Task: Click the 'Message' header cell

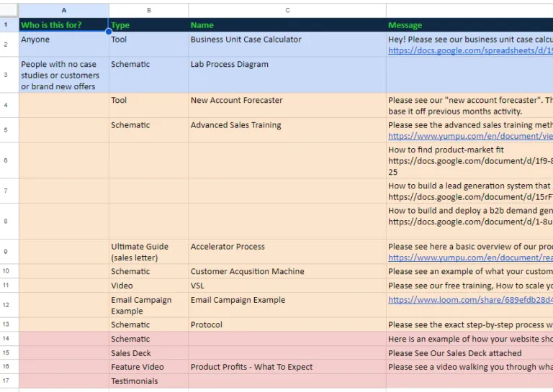Action: tap(469, 24)
